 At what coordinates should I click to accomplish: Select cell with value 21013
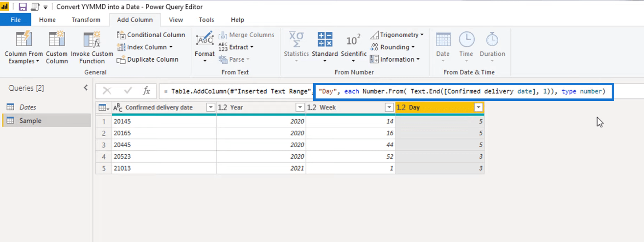pyautogui.click(x=164, y=168)
